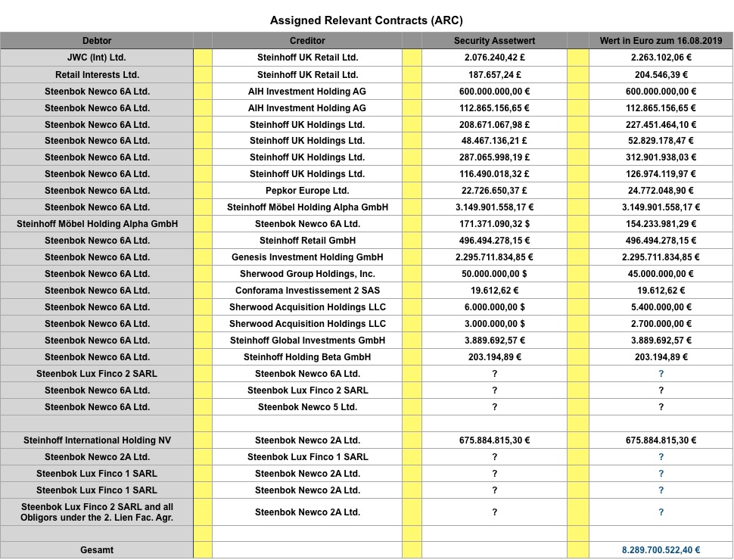Image resolution: width=734 pixels, height=560 pixels.
Task: Select the debtor cell "JWC (Int) Ltd."
Action: (97, 58)
